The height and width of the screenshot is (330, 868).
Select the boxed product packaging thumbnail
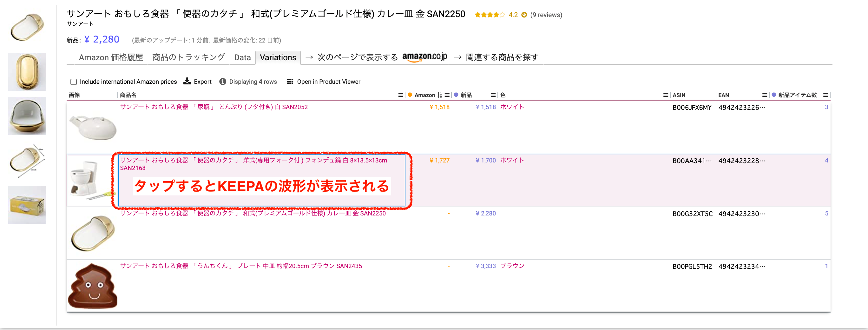[27, 205]
